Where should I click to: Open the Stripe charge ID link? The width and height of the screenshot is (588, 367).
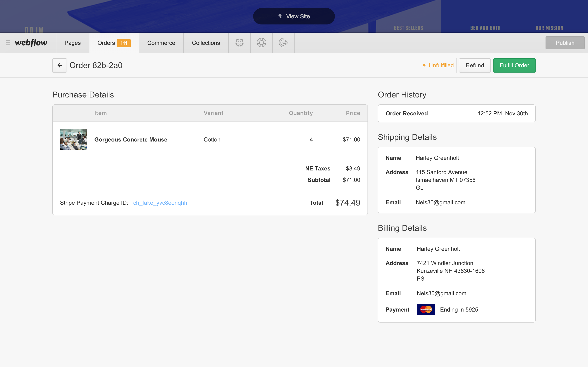tap(160, 203)
